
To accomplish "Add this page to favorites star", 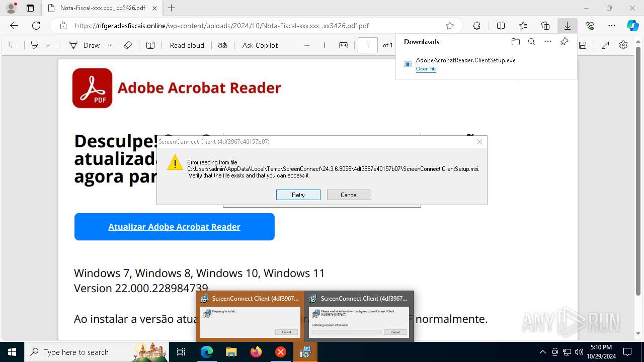I will coord(450,26).
